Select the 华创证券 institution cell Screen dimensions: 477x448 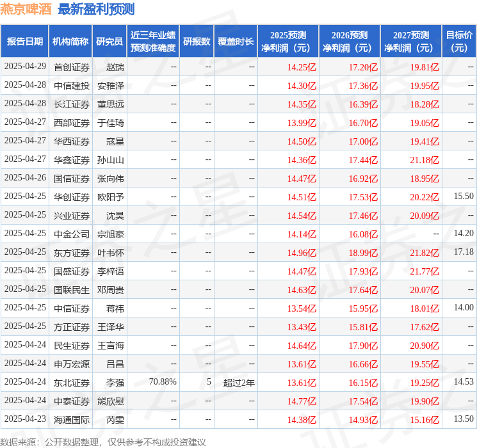click(x=72, y=197)
